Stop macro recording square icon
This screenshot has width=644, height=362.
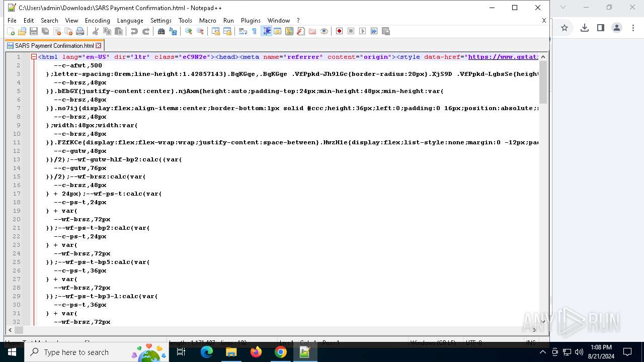351,31
